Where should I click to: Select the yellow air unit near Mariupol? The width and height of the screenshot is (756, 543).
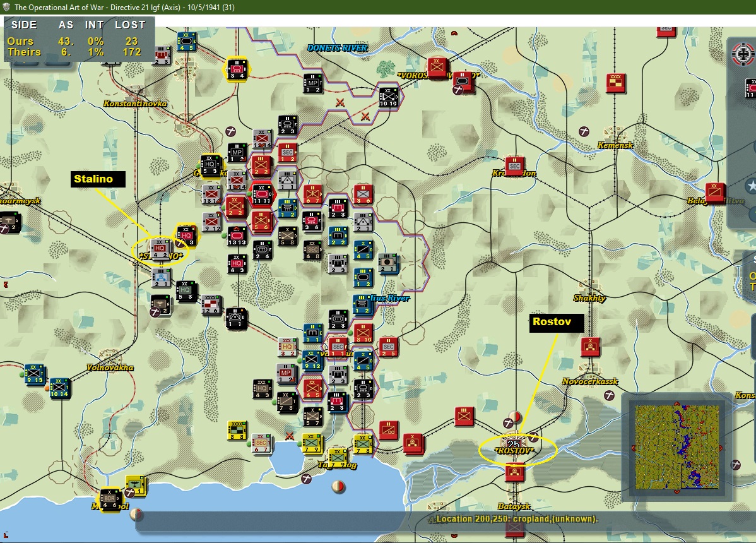136,485
